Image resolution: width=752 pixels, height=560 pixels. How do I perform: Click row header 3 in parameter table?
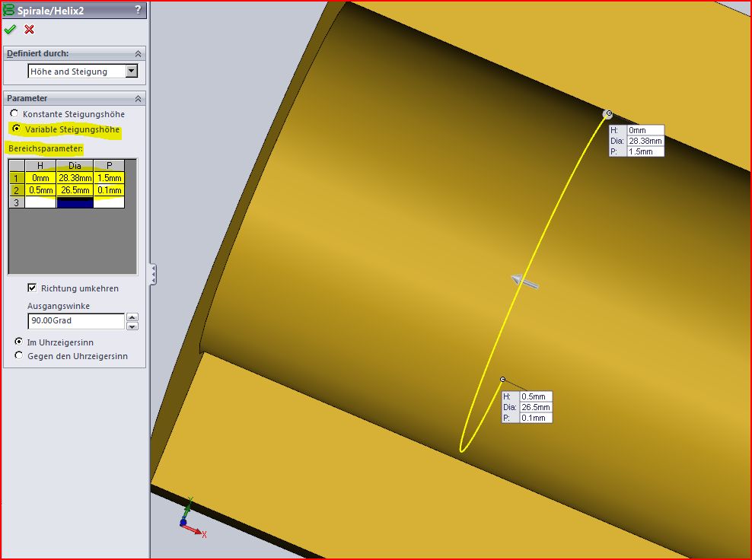[x=17, y=202]
